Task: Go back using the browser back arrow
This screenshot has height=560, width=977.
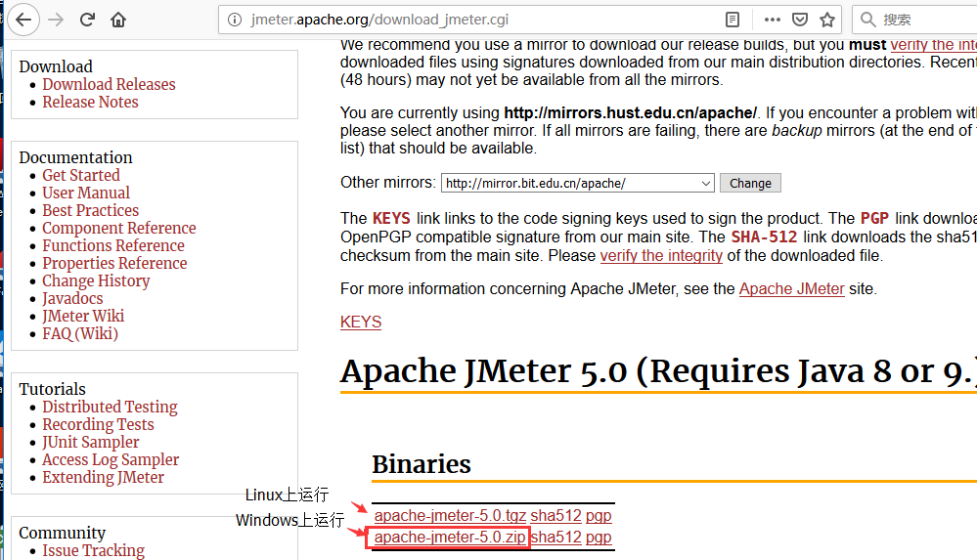Action: (23, 20)
